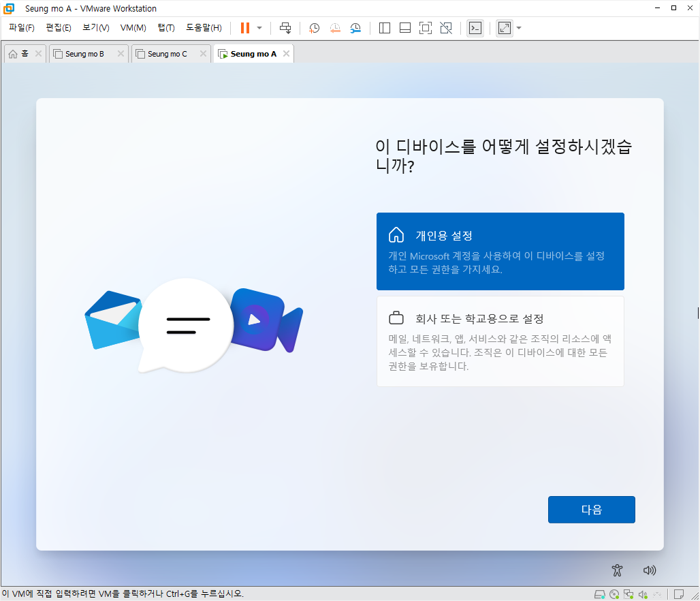Viewport: 700px width, 601px height.
Task: Open the 파일(F) menu
Action: [x=22, y=28]
